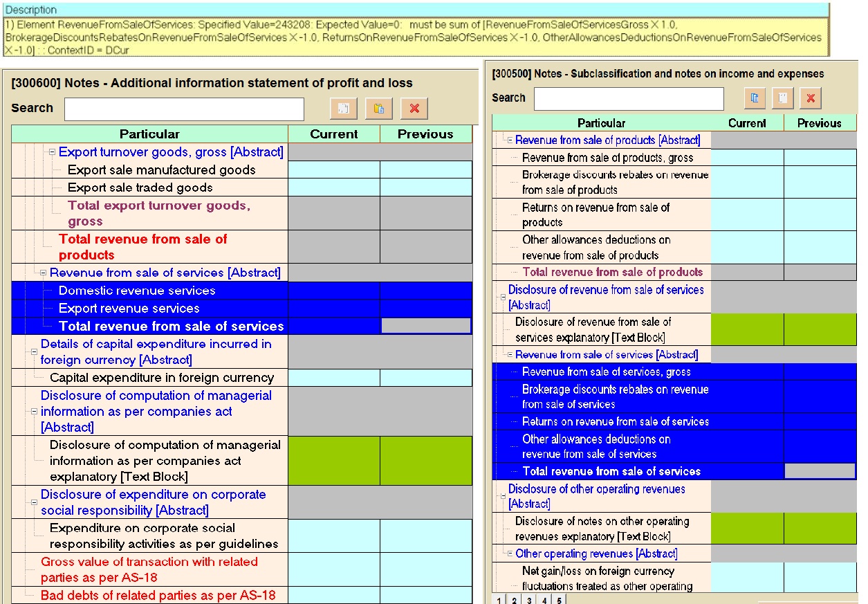Click the blank page icon in the 300500 panel
868x604 pixels.
coord(782,98)
